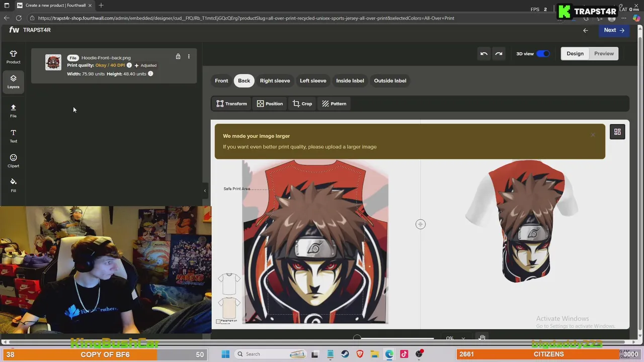
Task: Click the beige t-shirt outline thumbnail
Action: [x=229, y=307]
